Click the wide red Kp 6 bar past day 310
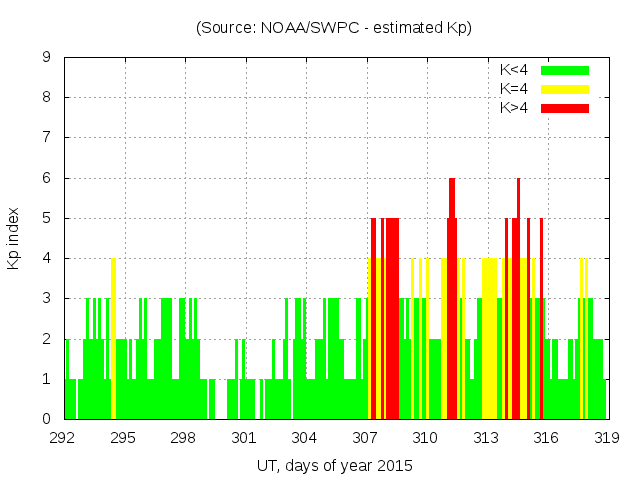 pos(452,300)
